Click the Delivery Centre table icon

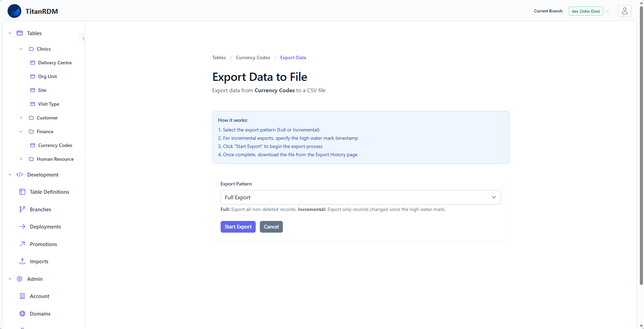pos(33,63)
